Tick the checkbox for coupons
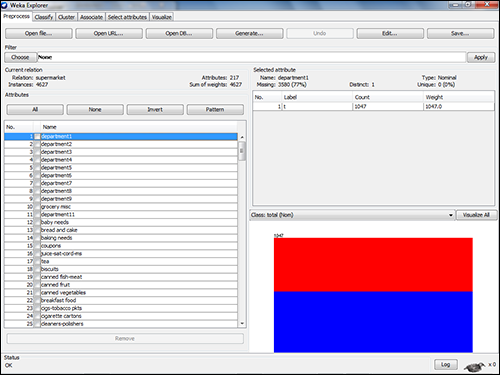The height and width of the screenshot is (375, 500). [x=37, y=245]
